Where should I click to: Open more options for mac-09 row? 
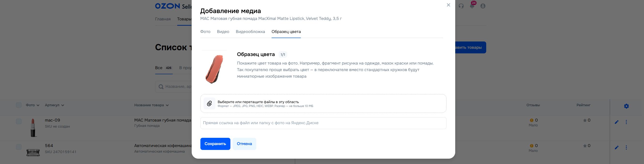point(626,122)
